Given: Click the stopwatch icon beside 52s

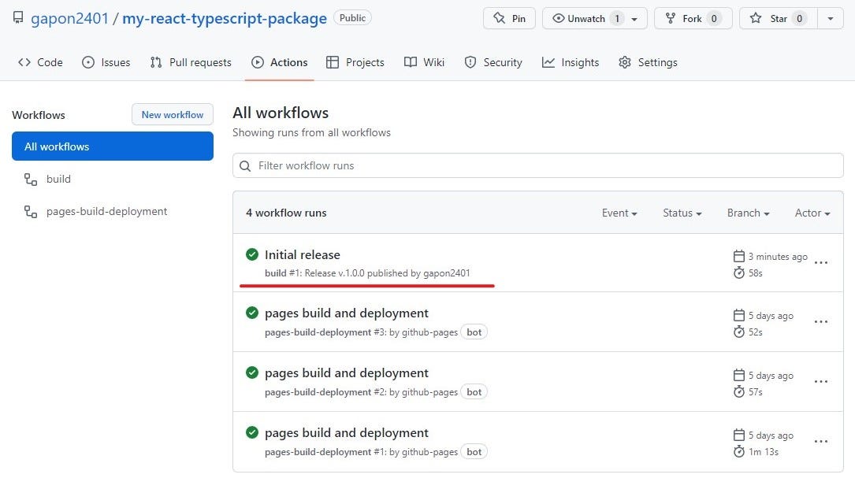Looking at the screenshot, I should [x=739, y=332].
